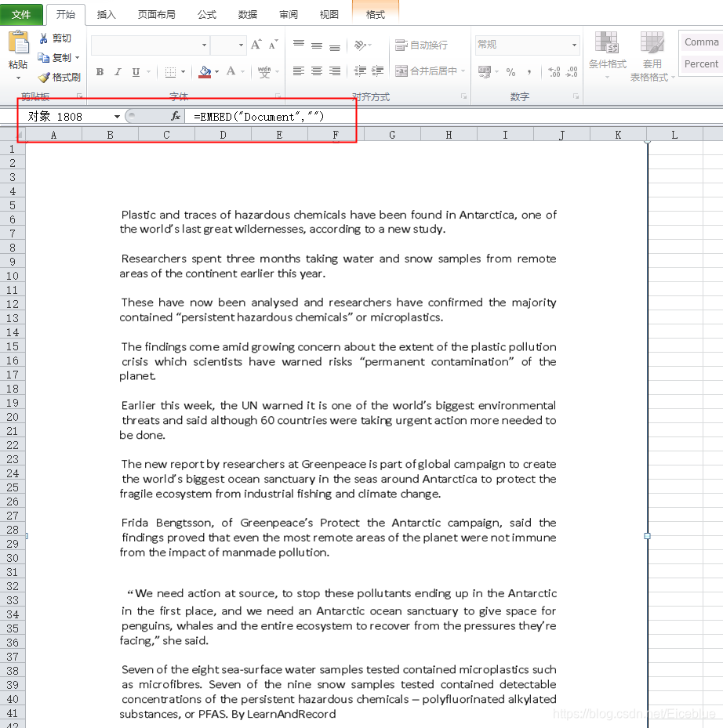This screenshot has height=728, width=723.
Task: Switch to the Format (格式) tab
Action: pos(376,14)
